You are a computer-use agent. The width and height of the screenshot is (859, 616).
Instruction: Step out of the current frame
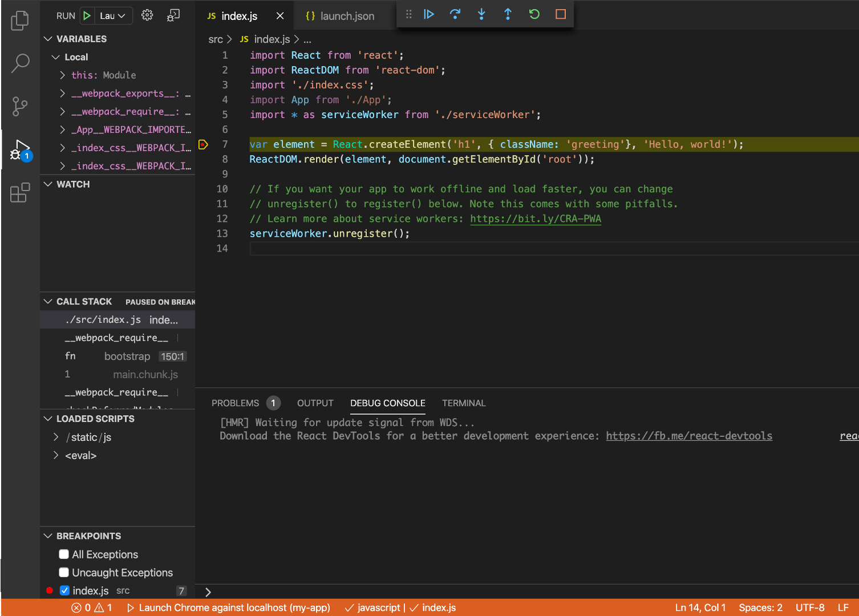tap(508, 14)
